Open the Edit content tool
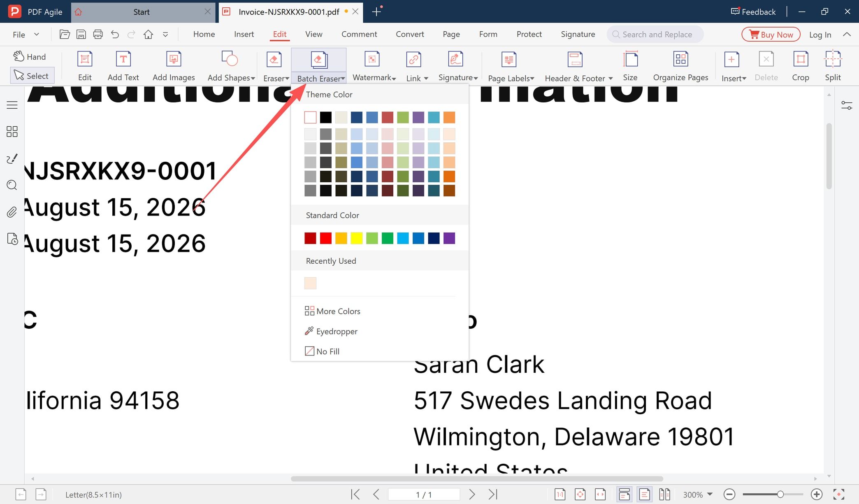Viewport: 859px width, 504px height. click(85, 66)
